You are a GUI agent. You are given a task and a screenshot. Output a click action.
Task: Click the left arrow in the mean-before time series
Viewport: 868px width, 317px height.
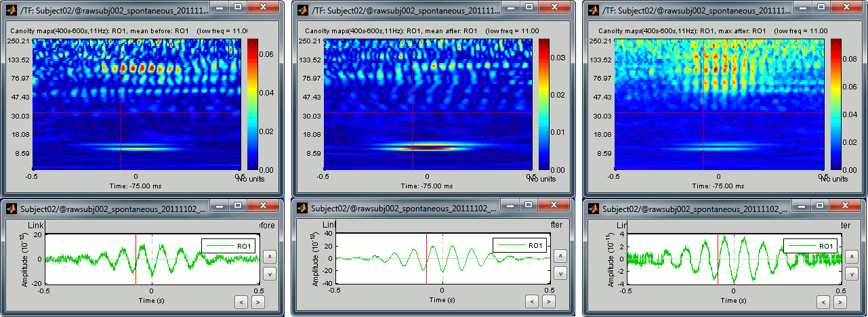tap(241, 301)
